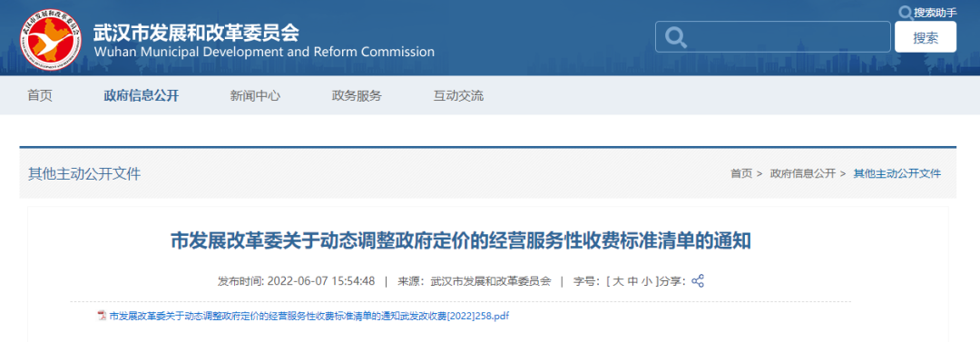Focus the header search input field
This screenshot has width=980, height=342.
[773, 37]
